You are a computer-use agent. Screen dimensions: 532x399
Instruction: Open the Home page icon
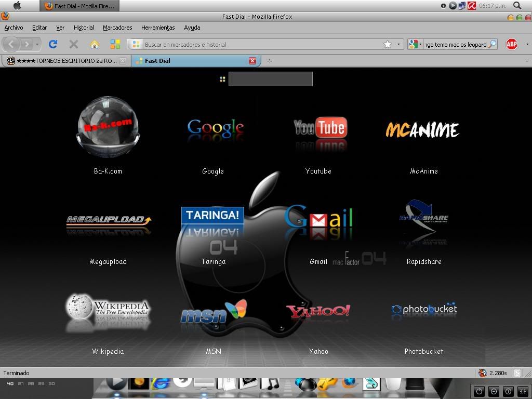pyautogui.click(x=95, y=44)
